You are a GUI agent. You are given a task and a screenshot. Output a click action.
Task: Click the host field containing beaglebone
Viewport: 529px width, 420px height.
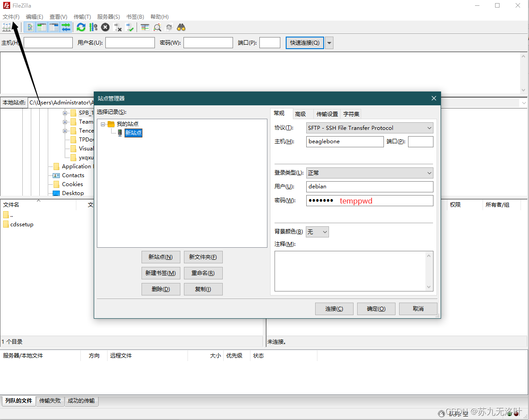pos(345,141)
